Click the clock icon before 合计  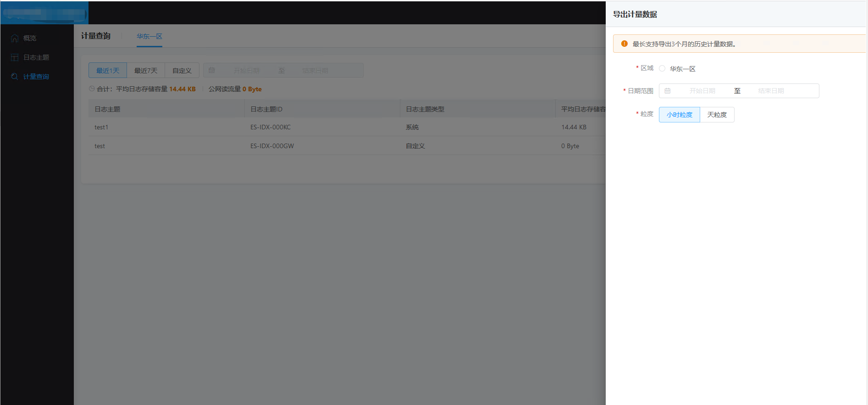[92, 89]
